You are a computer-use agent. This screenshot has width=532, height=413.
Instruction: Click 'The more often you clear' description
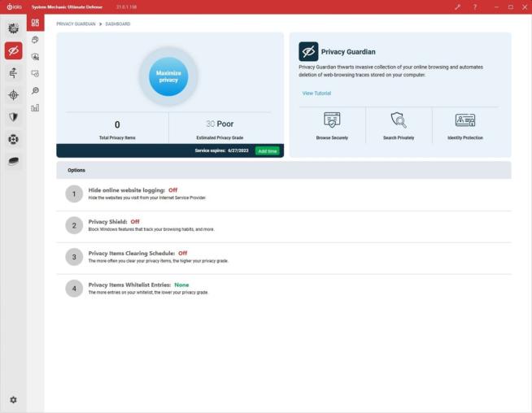(158, 261)
